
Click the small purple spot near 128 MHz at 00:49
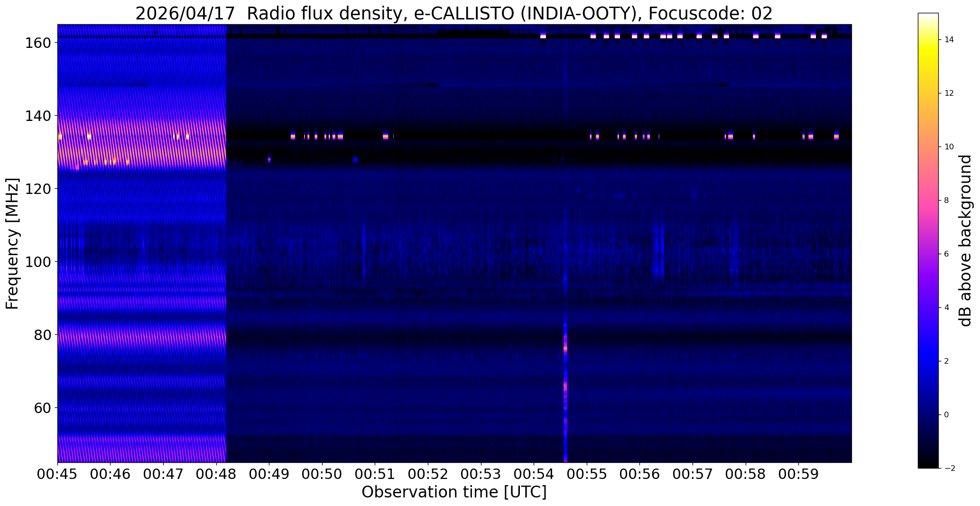[269, 160]
